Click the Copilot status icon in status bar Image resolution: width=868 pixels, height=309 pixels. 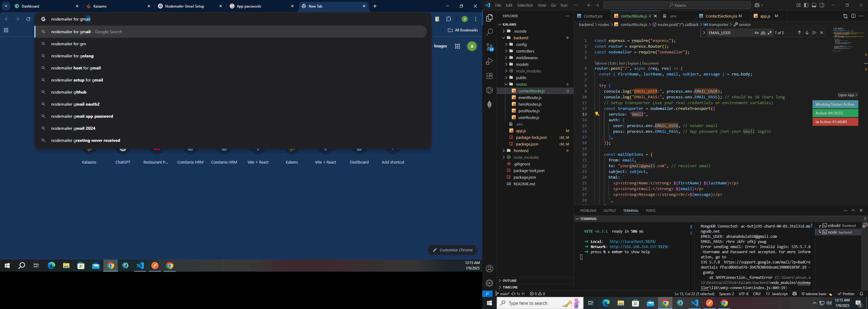click(x=794, y=294)
